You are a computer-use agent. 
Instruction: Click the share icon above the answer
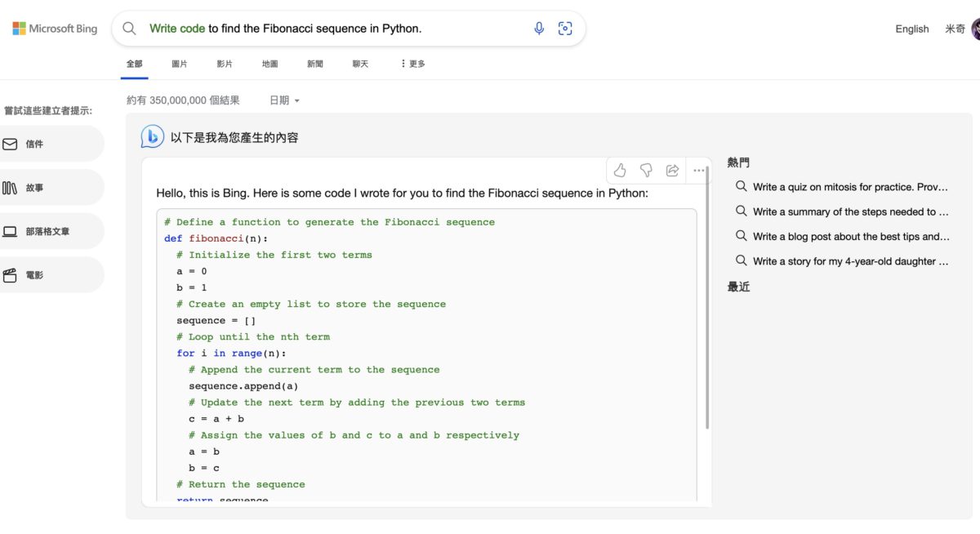pyautogui.click(x=672, y=170)
